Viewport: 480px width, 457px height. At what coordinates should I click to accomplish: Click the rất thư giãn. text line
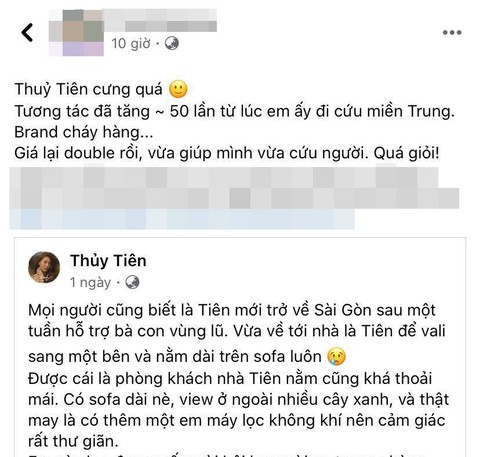pyautogui.click(x=73, y=441)
